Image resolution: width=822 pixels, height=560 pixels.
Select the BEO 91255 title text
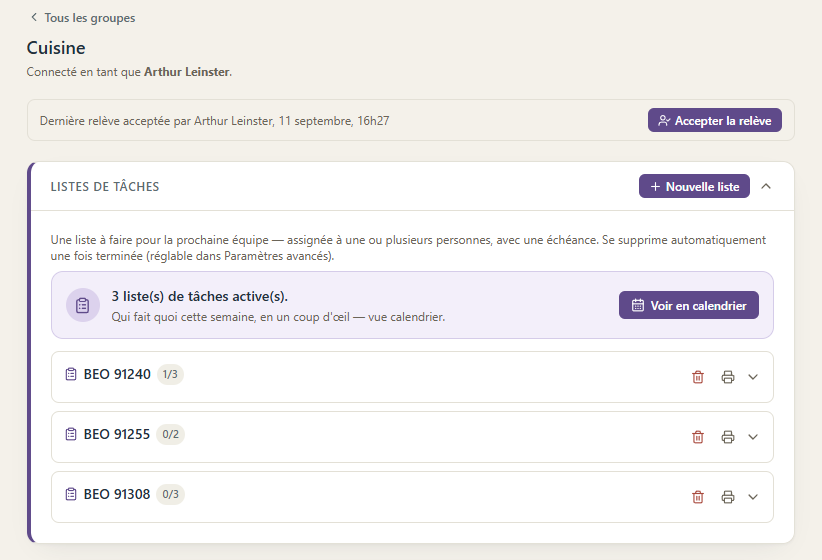pos(117,434)
